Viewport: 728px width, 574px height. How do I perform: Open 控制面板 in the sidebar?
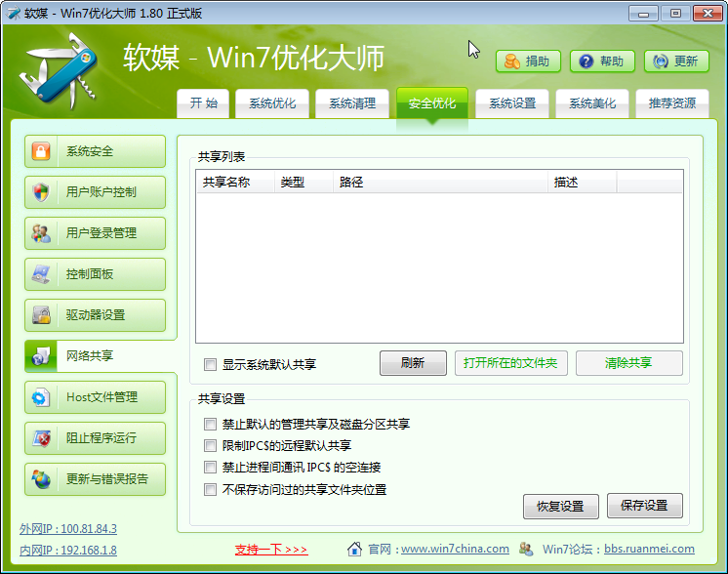point(96,274)
